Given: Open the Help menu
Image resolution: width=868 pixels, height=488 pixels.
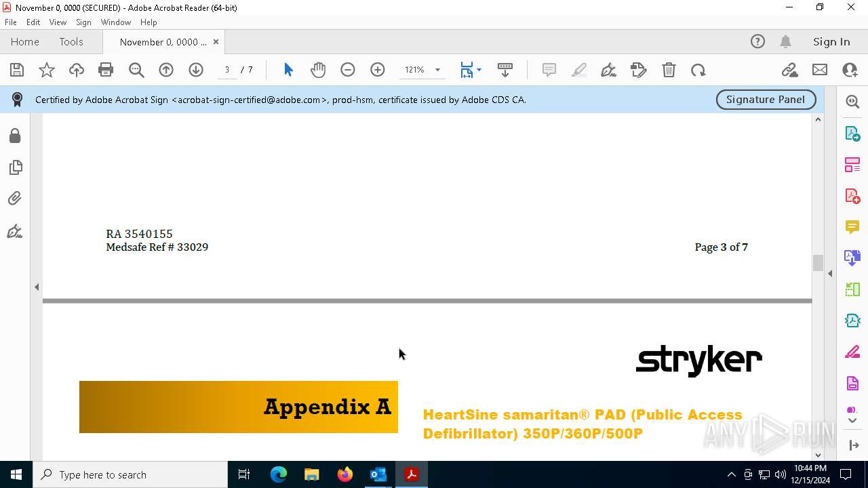Looking at the screenshot, I should (x=149, y=22).
